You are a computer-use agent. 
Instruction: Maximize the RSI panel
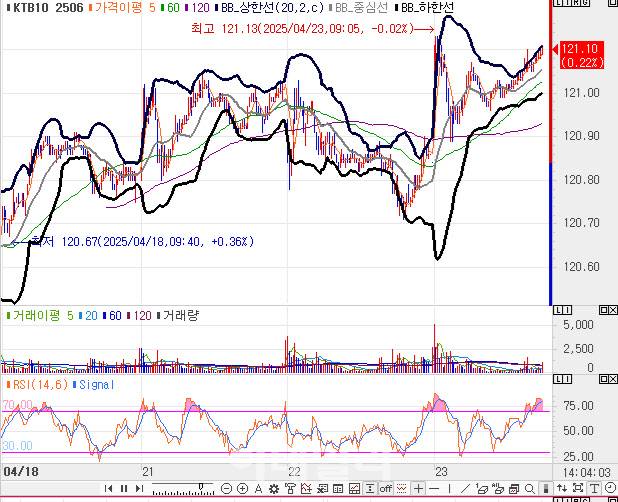603,379
